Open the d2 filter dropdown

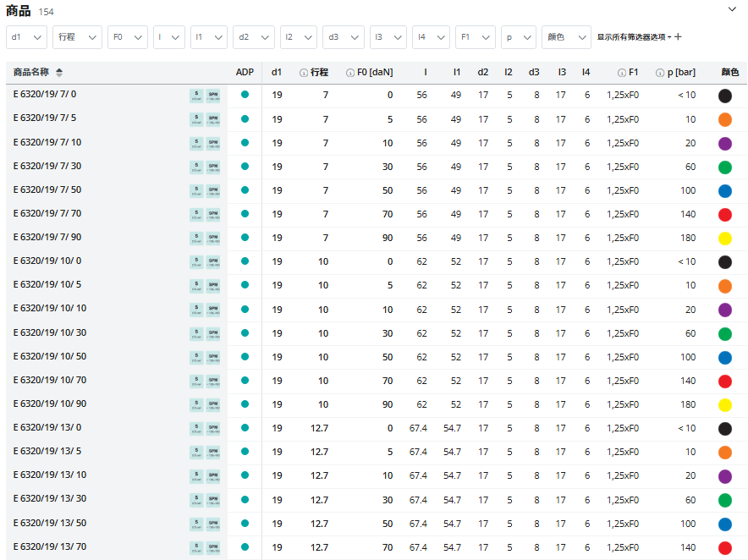pos(254,37)
